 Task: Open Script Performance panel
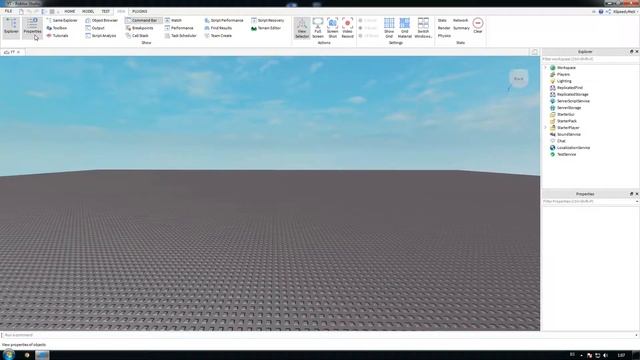(x=224, y=20)
